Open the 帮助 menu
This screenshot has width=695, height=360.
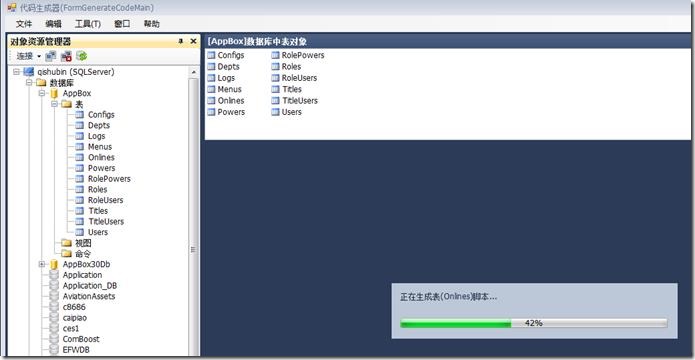point(152,24)
